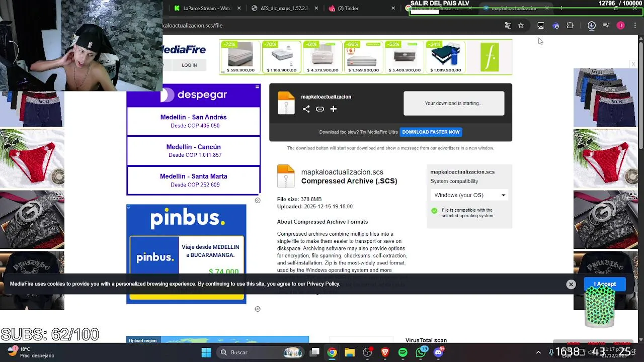Click I Accept on cookie banner
644x362 pixels.
tap(605, 284)
